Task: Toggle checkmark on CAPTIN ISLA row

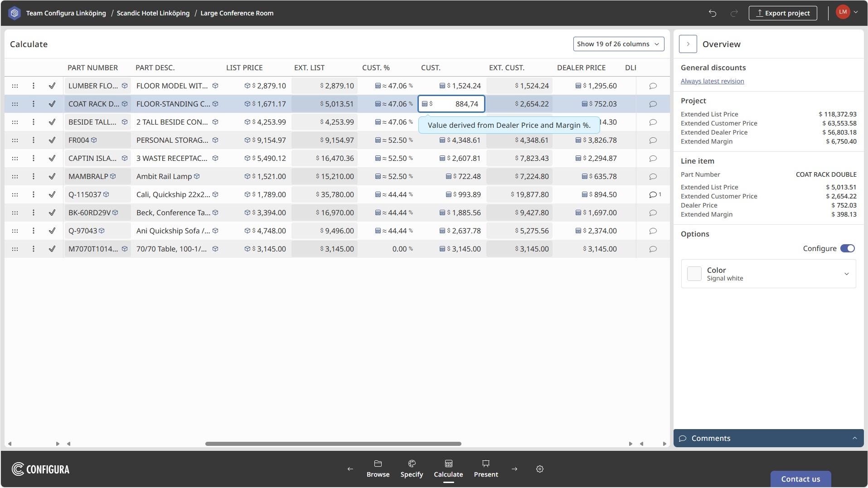Action: [x=52, y=158]
